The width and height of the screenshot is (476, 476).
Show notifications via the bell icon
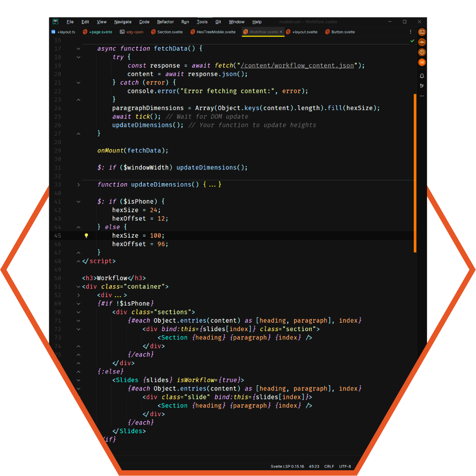pos(422,76)
